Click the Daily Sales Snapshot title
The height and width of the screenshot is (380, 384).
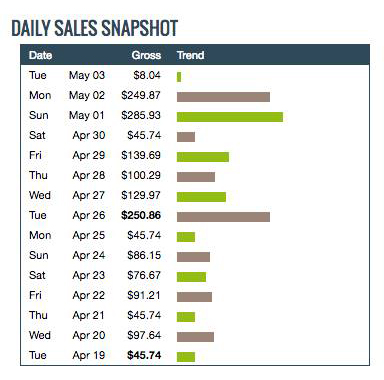pos(95,28)
